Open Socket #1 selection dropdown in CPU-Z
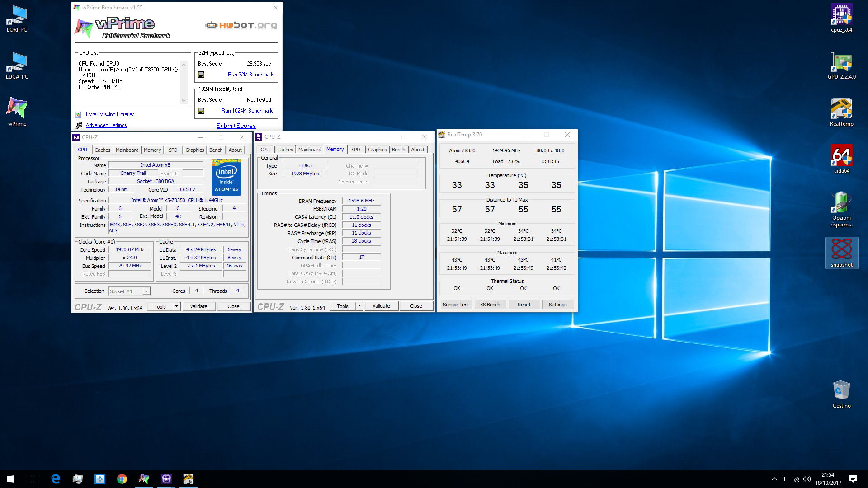This screenshot has height=488, width=868. pos(129,291)
